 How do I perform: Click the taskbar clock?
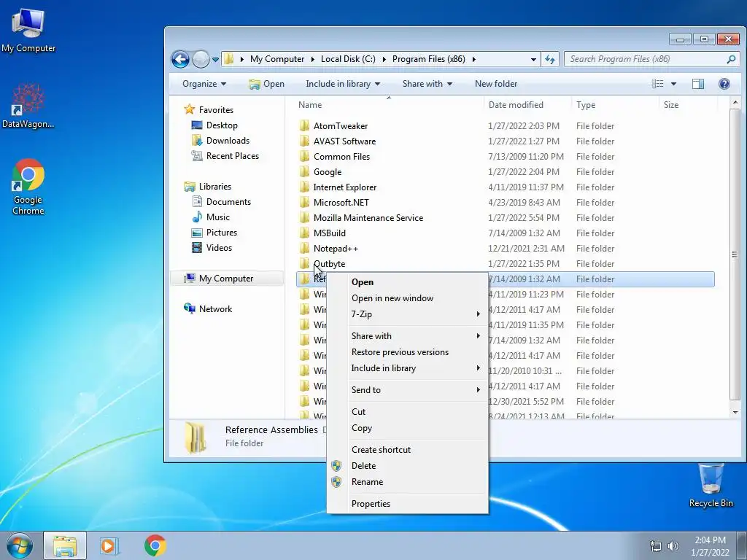tap(710, 546)
